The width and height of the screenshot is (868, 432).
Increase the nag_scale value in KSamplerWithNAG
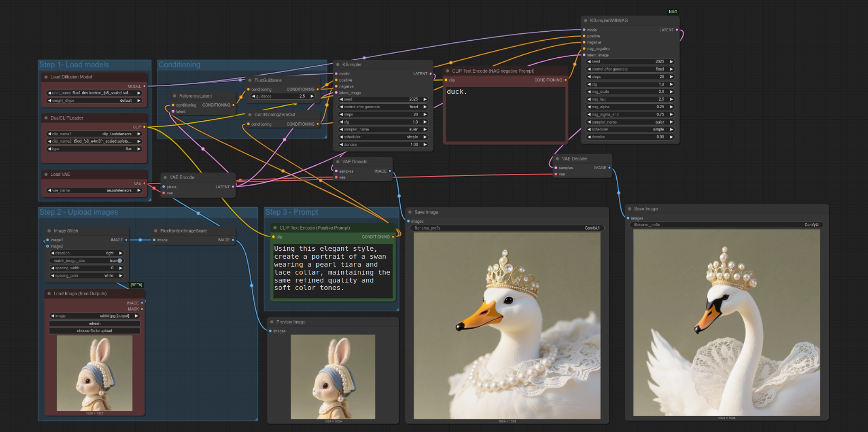[x=671, y=92]
